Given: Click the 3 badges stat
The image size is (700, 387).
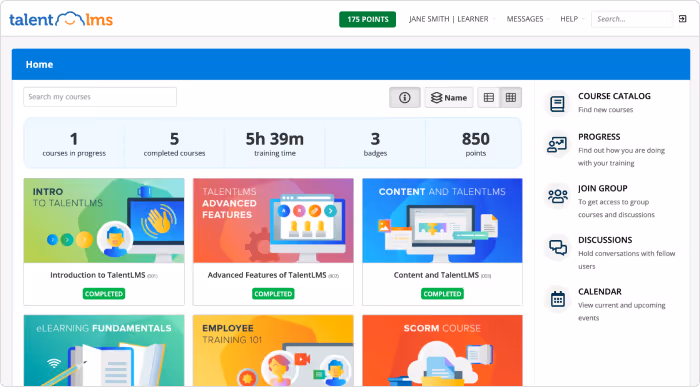Looking at the screenshot, I should coord(375,144).
